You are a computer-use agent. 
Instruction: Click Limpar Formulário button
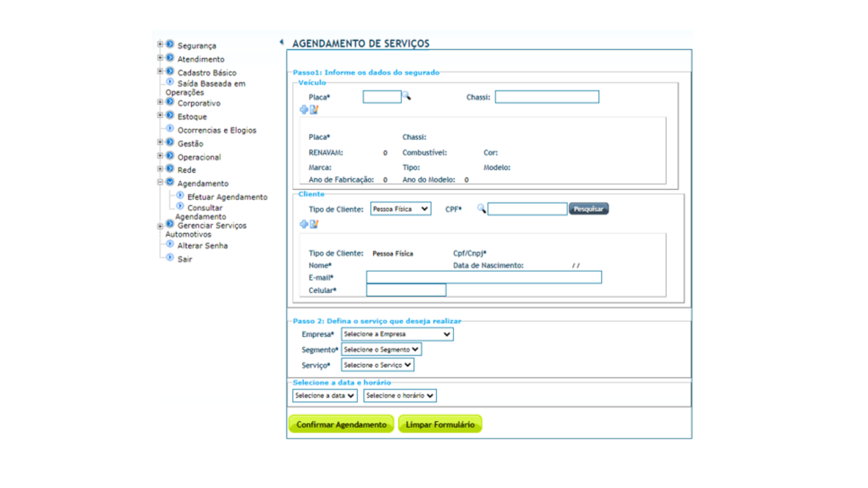coord(440,424)
